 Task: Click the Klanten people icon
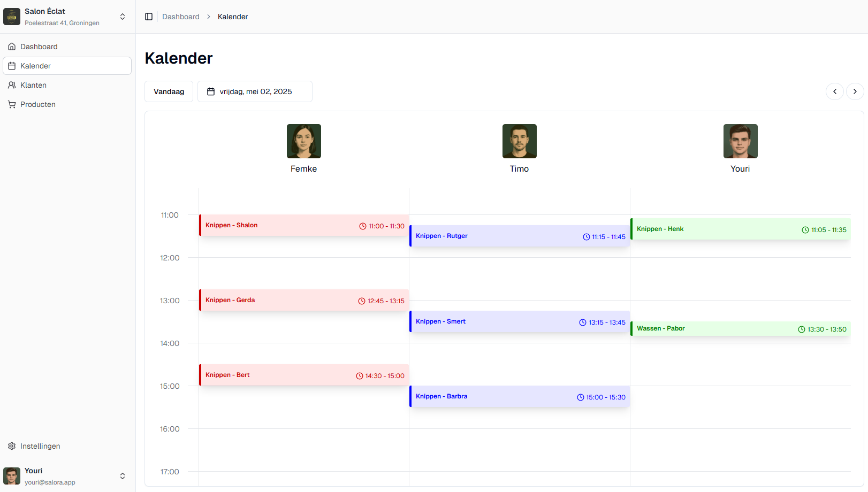12,85
